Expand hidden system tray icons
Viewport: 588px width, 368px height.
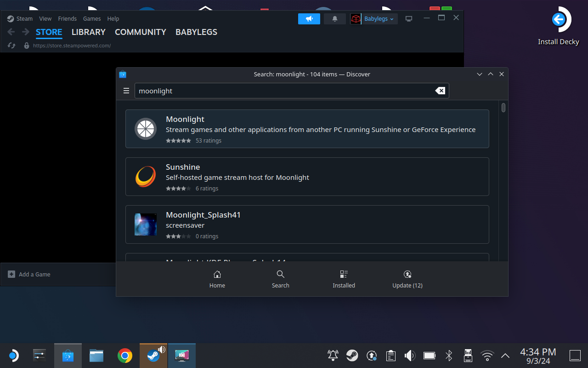pyautogui.click(x=505, y=356)
